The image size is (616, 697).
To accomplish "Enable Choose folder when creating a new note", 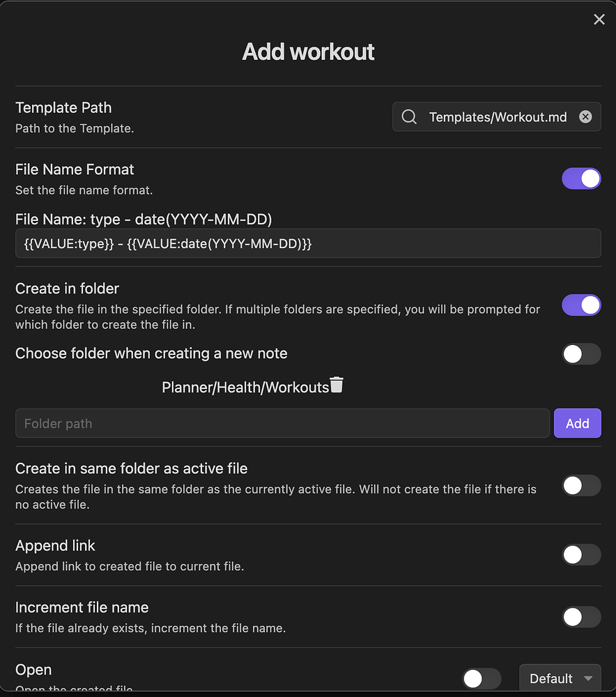I will coord(581,354).
